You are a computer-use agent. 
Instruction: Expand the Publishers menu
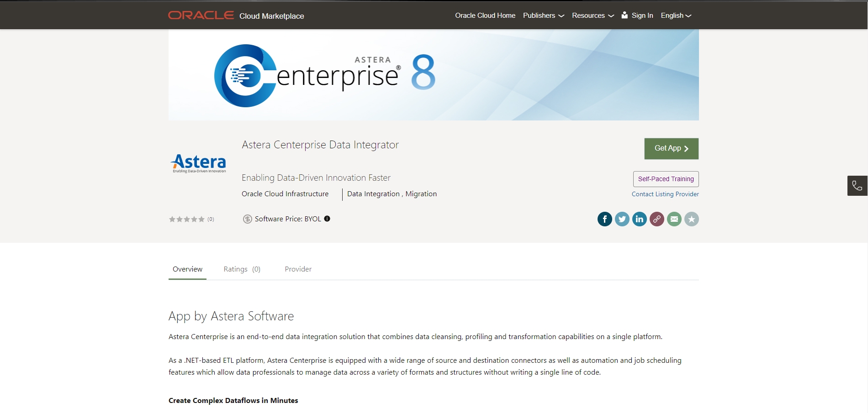(544, 16)
